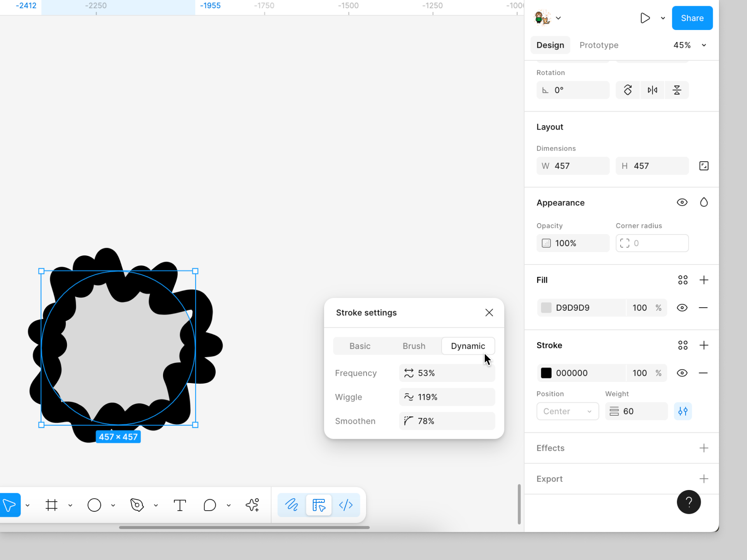Screen dimensions: 747x560
Task: Select the Basic stroke tab
Action: click(x=360, y=346)
